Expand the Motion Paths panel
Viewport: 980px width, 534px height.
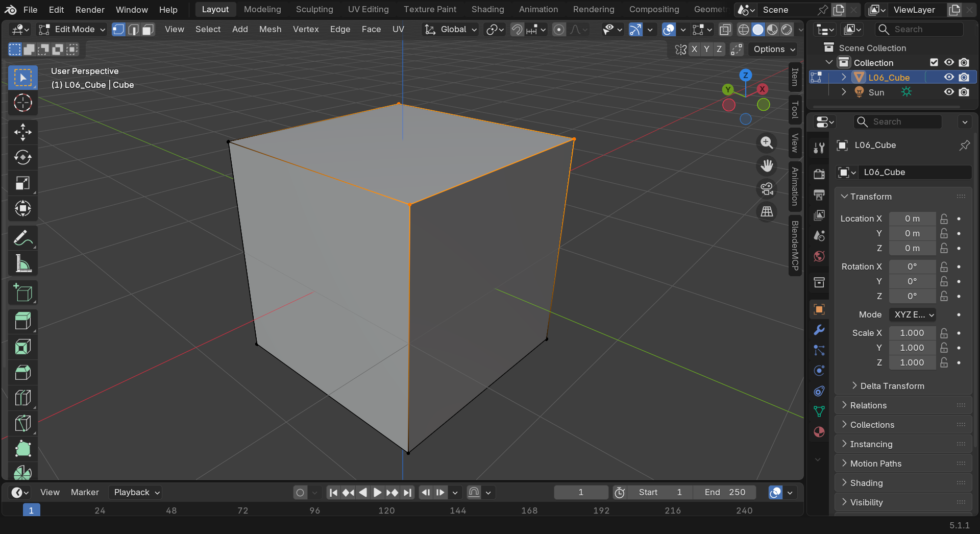tap(903, 464)
